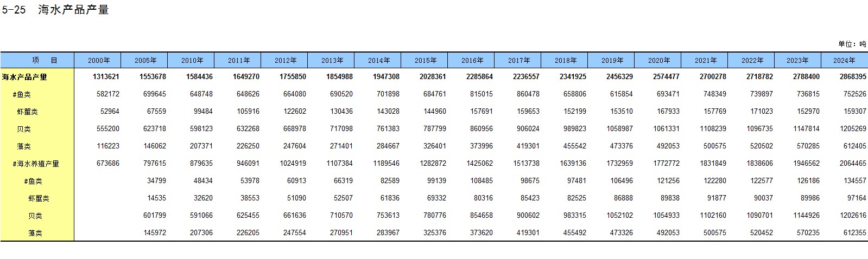Select the 2016 total value 2285864
This screenshot has width=868, height=259.
coord(479,77)
